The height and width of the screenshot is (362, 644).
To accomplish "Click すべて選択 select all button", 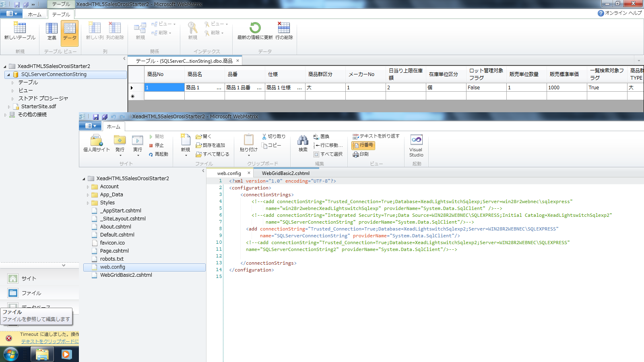I will [x=328, y=154].
